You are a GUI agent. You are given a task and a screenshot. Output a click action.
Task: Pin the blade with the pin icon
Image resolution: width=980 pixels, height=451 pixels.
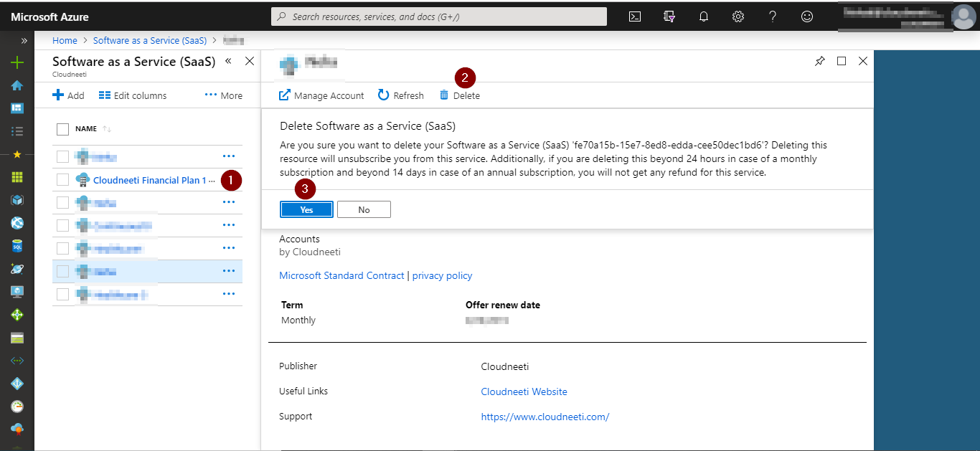pos(820,62)
